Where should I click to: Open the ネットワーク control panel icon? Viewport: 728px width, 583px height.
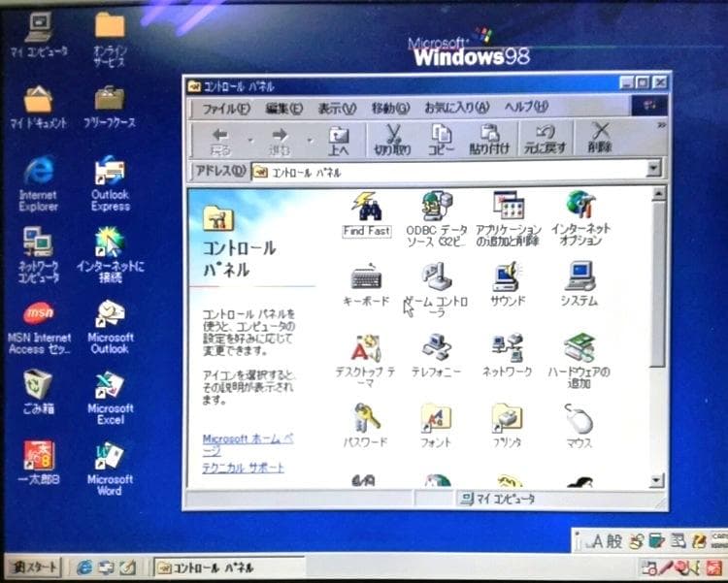point(508,355)
